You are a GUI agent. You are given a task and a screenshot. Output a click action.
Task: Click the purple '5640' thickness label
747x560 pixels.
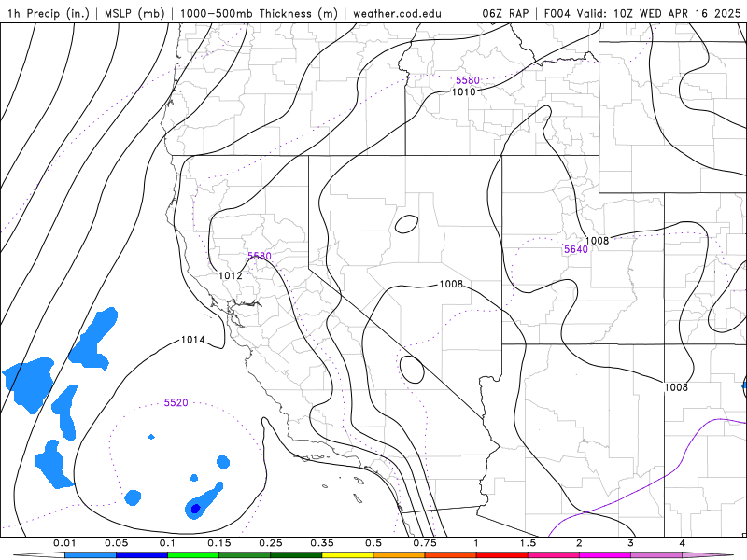[x=576, y=249]
